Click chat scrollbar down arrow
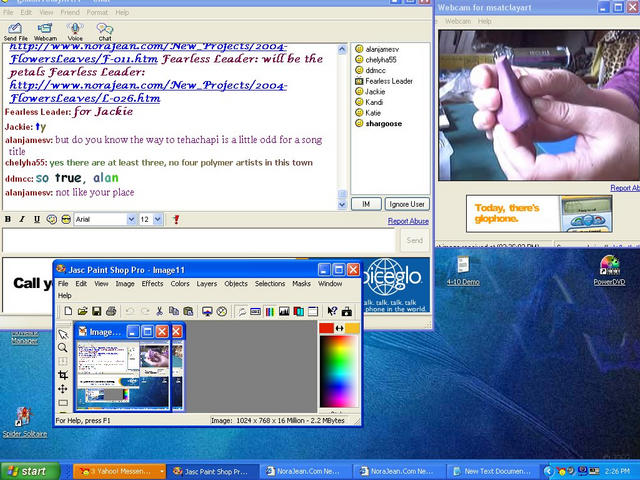This screenshot has height=480, width=640. (342, 204)
